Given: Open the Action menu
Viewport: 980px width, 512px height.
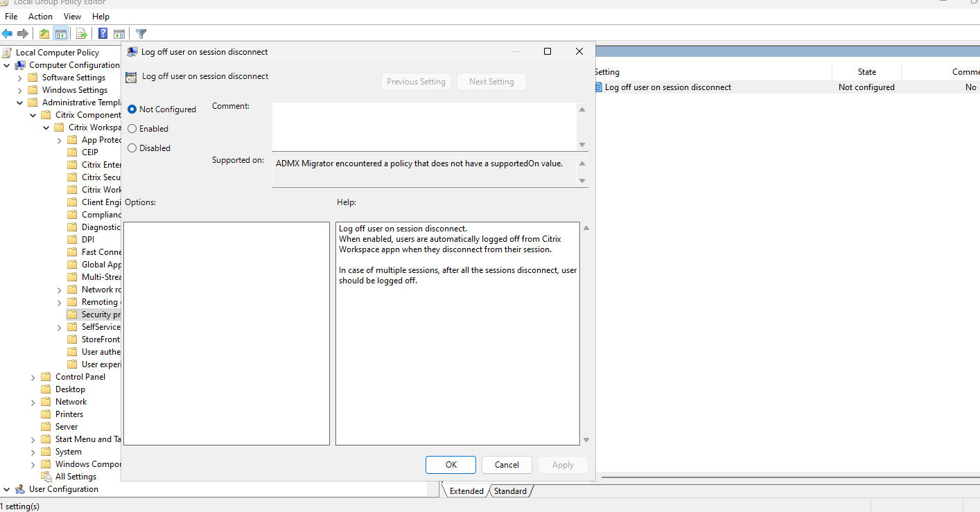Looking at the screenshot, I should click(x=40, y=16).
